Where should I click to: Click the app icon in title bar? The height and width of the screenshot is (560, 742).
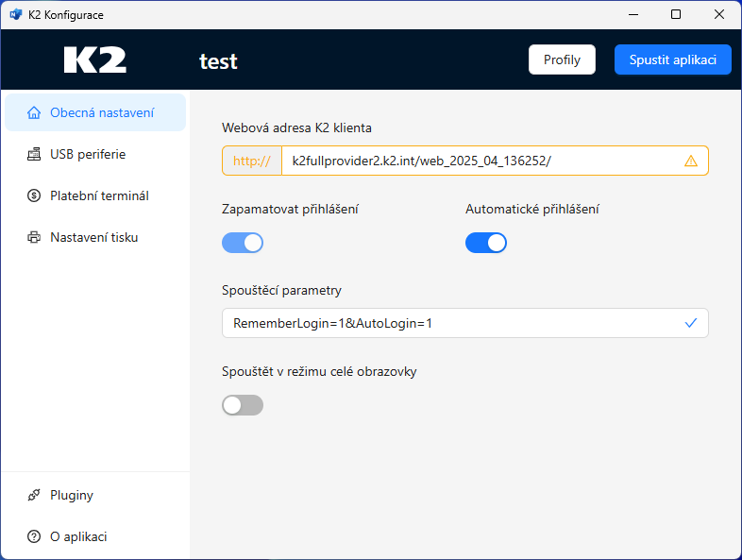coord(15,15)
